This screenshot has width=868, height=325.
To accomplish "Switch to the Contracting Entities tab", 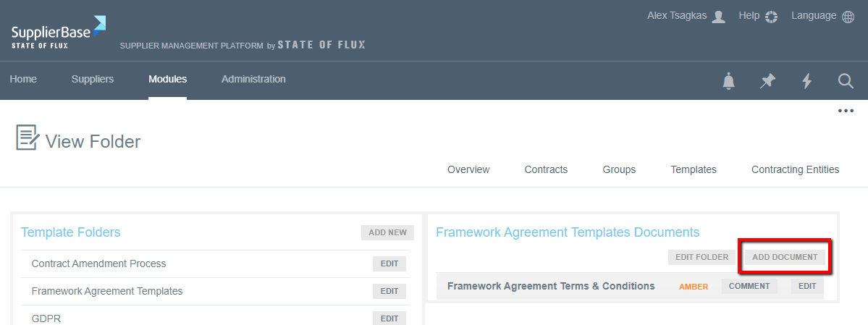I will pos(795,169).
